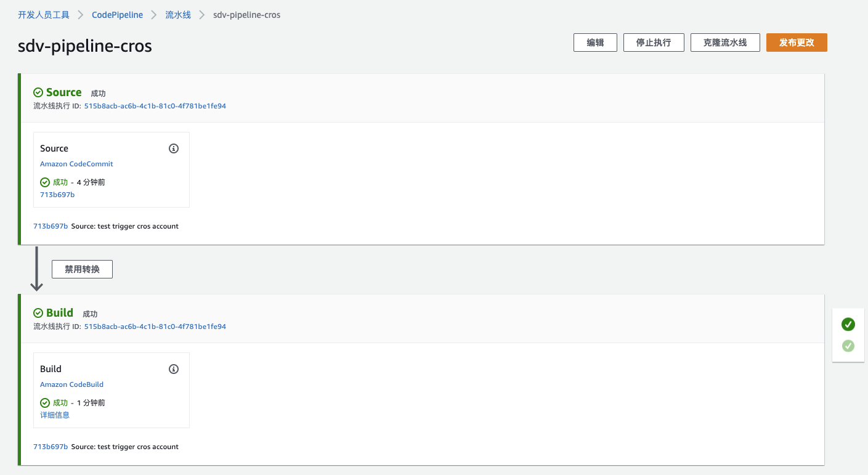Click the '1 分钟前' timestamp text
The width and height of the screenshot is (868, 475).
pos(91,403)
